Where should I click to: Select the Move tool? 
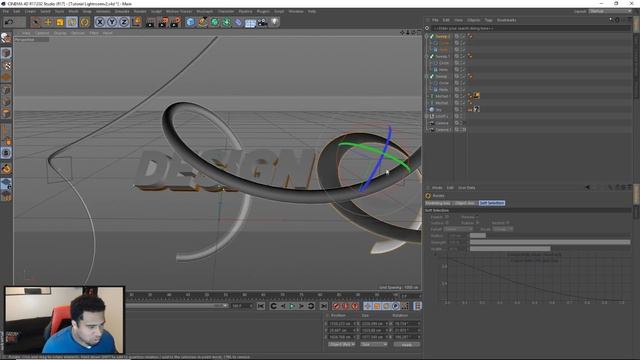click(48, 22)
